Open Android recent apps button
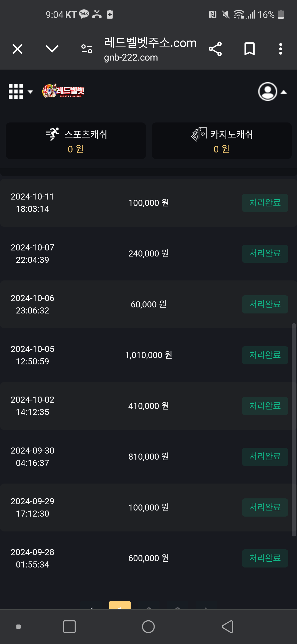297x644 pixels. (70, 627)
